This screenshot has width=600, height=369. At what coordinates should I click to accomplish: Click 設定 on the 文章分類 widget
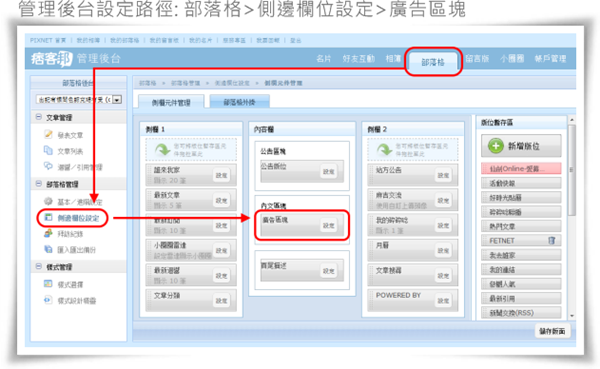[221, 301]
